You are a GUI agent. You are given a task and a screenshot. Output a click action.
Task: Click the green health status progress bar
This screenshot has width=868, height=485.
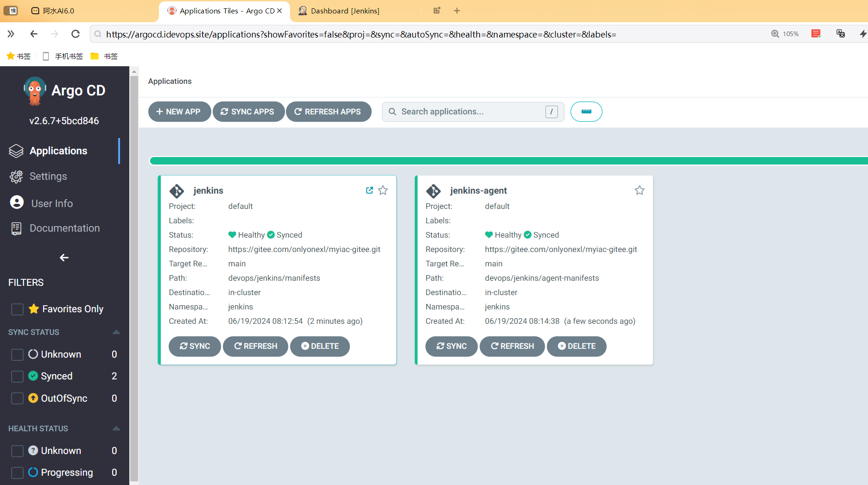coord(508,161)
